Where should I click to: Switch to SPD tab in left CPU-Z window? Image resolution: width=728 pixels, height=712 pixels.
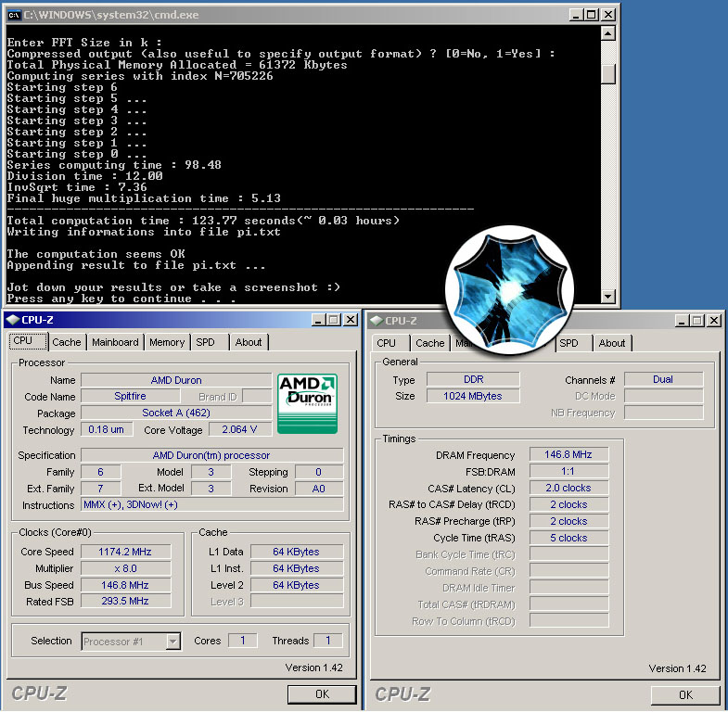point(210,342)
